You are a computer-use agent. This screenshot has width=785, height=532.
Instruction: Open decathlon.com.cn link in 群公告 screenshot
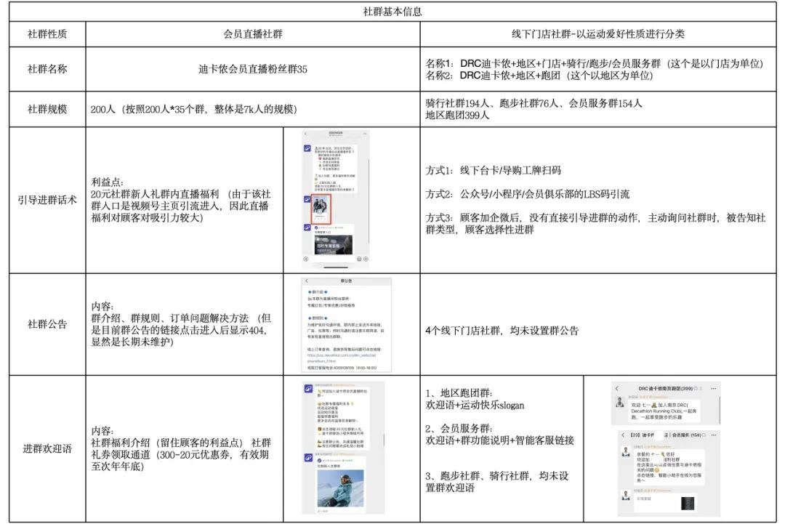342,358
